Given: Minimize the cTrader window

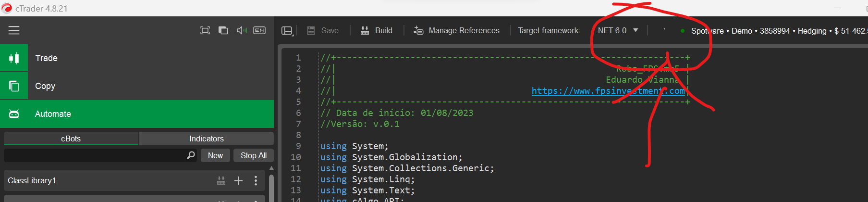Looking at the screenshot, I should coord(838,8).
